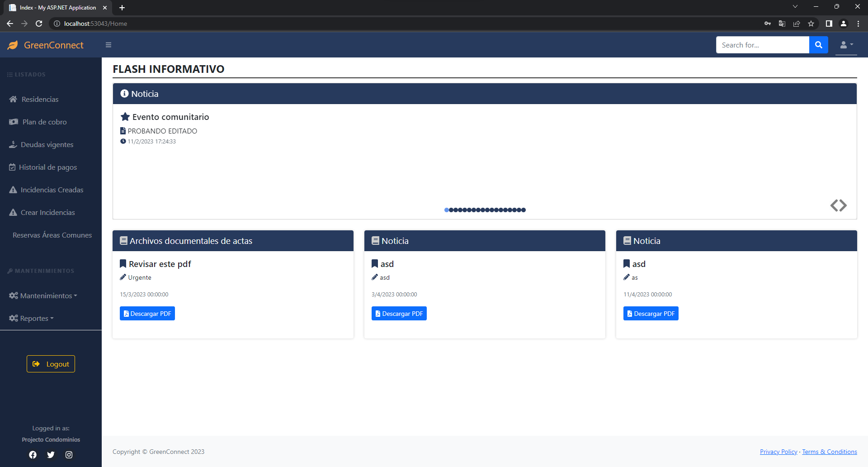Click the Deudas vigentes download icon
Screen dimensions: 868x467
pyautogui.click(x=13, y=144)
